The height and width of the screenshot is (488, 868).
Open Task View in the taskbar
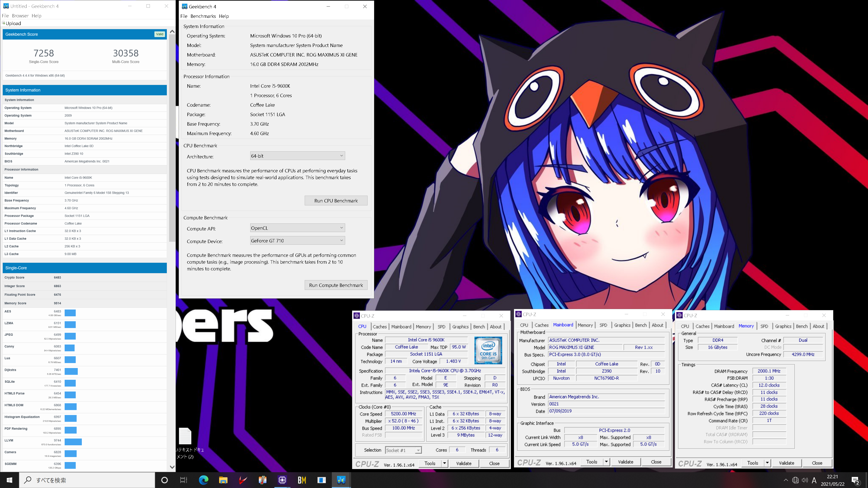coord(184,480)
